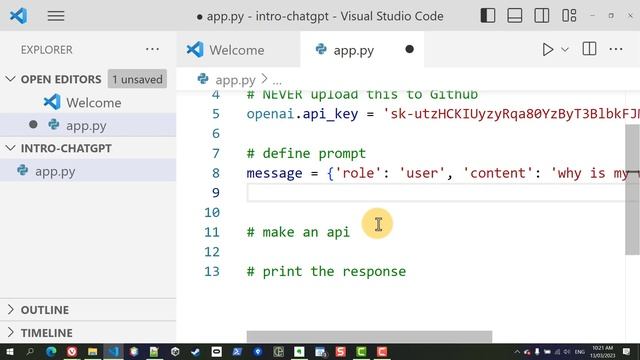The image size is (640, 360).
Task: Toggle the bottom Panel layout icon
Action: click(x=515, y=16)
